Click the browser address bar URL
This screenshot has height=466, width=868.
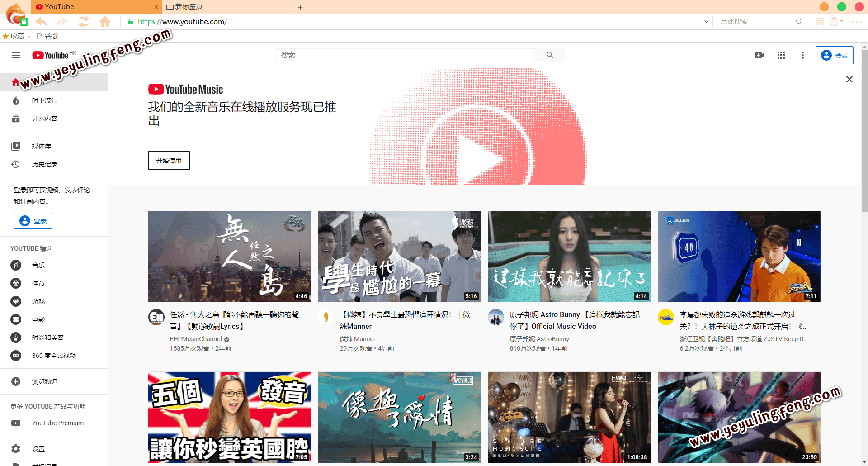(182, 21)
